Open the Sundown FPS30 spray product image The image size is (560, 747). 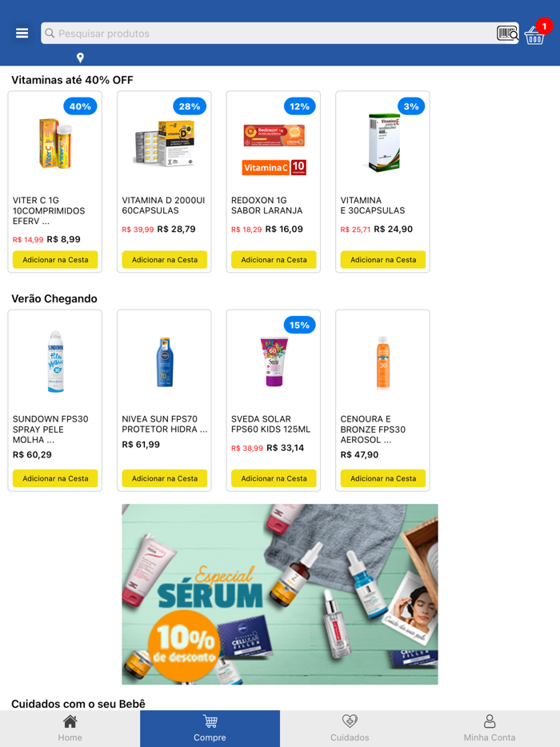(x=55, y=362)
